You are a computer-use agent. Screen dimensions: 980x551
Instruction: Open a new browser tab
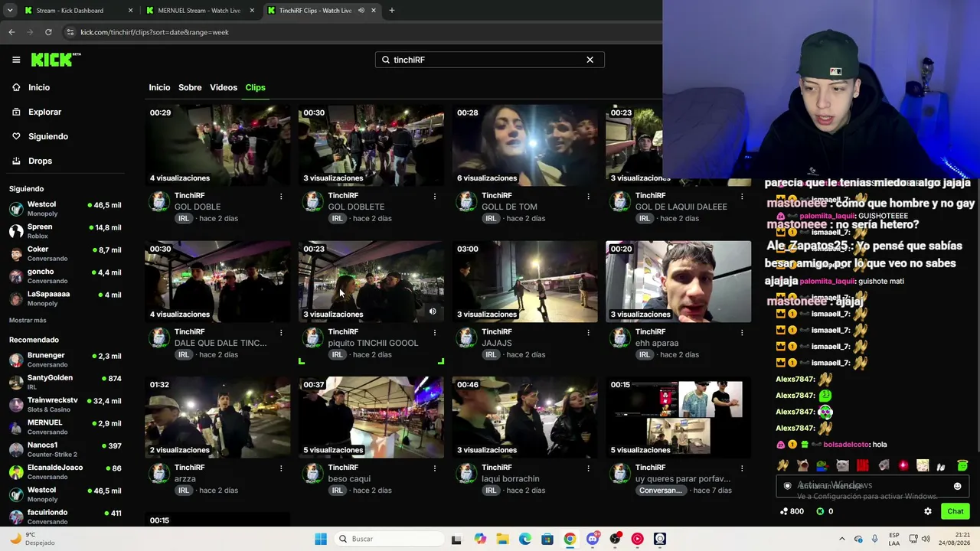(392, 11)
